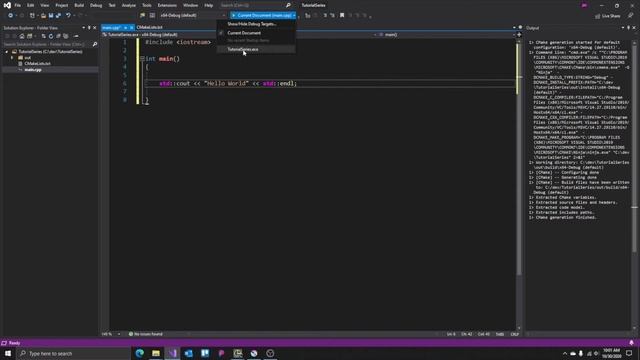This screenshot has width=640, height=360.
Task: Click the Current Document (main.cpp) run button
Action: point(261,16)
